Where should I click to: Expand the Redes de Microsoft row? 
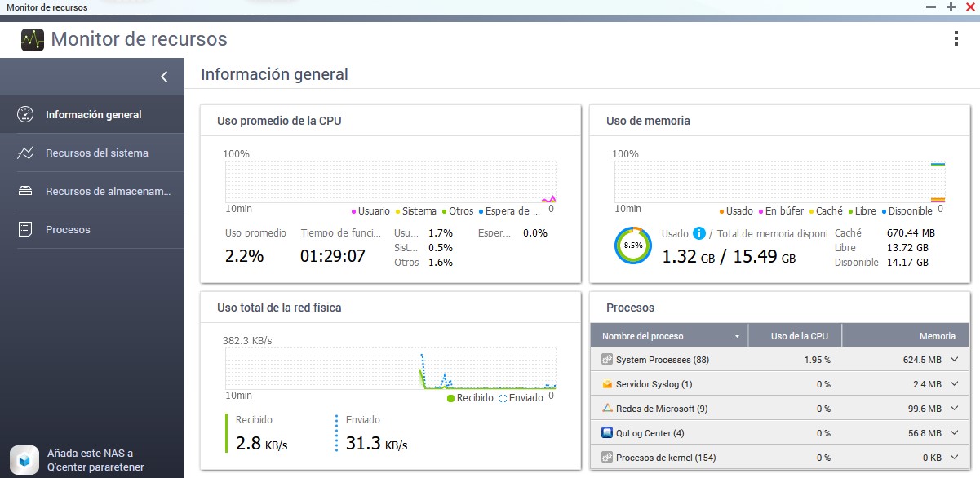tap(954, 409)
